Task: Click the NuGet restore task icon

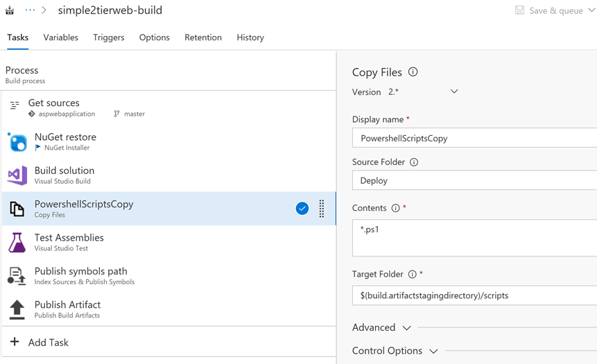Action: pyautogui.click(x=17, y=142)
